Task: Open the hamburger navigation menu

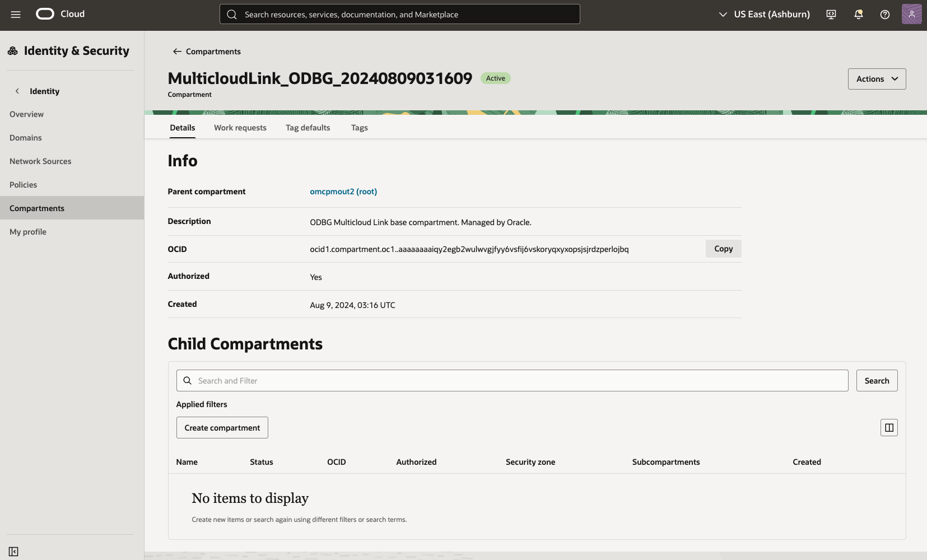Action: (16, 15)
